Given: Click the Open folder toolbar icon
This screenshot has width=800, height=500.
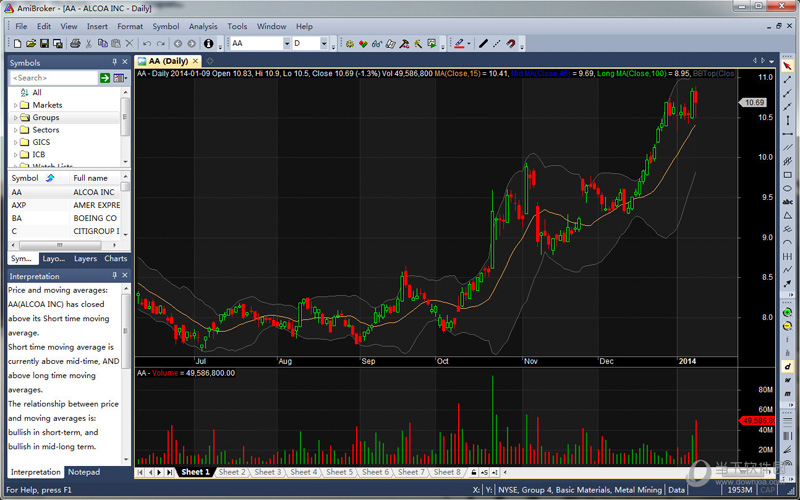Looking at the screenshot, I should click(x=31, y=44).
